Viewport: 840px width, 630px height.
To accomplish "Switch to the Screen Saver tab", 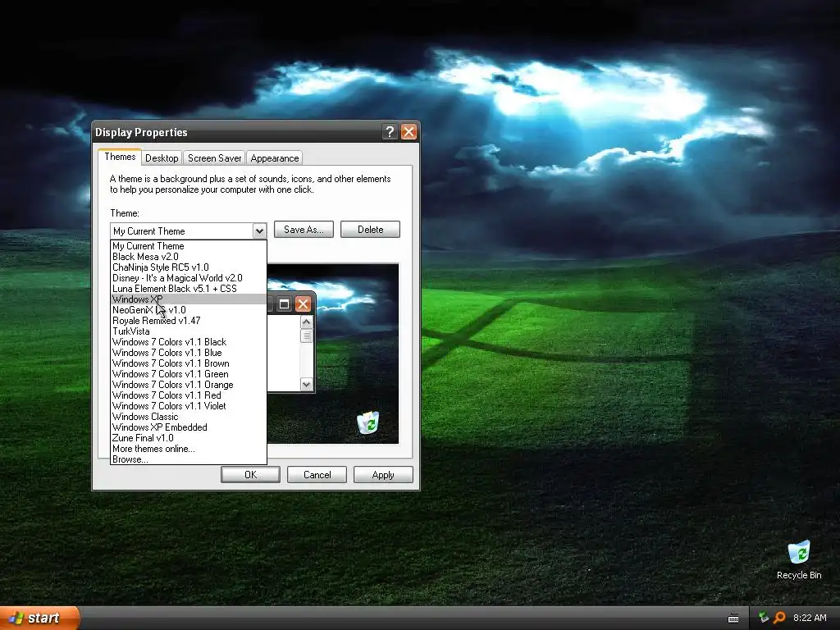I will tap(214, 158).
